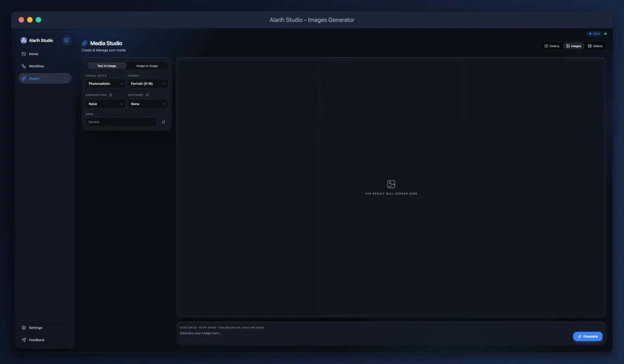Go to Home in the sidebar
This screenshot has width=624, height=364.
[45, 54]
